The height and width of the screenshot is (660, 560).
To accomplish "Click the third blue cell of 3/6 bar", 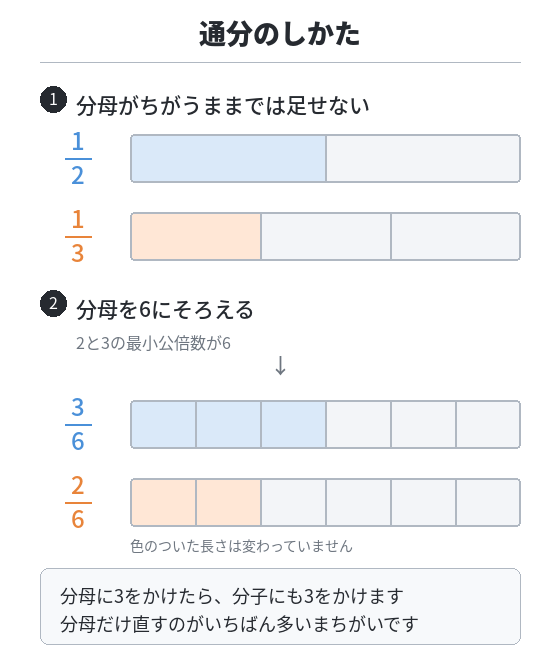I will tap(293, 425).
